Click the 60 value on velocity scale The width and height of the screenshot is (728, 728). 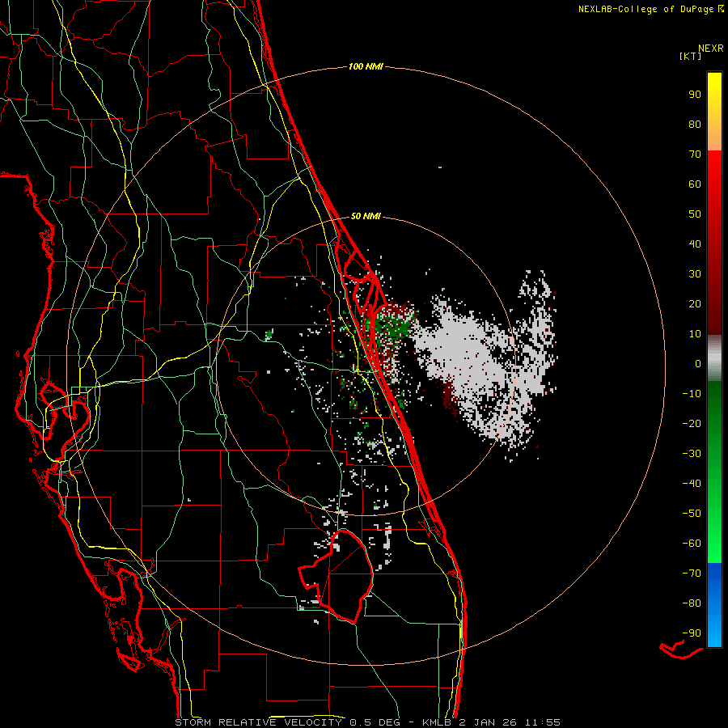(695, 184)
